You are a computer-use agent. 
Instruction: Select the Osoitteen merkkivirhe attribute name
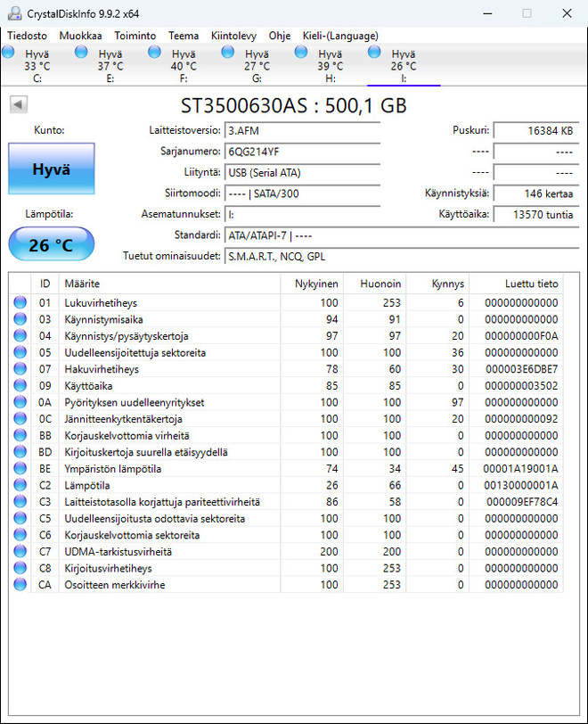[114, 585]
